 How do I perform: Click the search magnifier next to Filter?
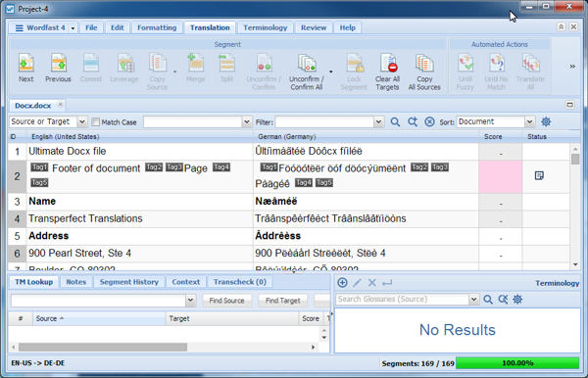tap(395, 121)
